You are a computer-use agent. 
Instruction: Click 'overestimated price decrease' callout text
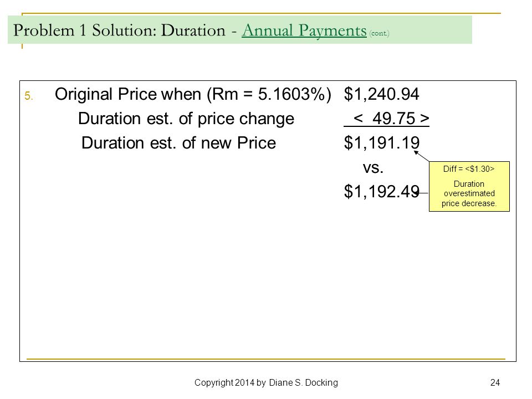(x=469, y=198)
